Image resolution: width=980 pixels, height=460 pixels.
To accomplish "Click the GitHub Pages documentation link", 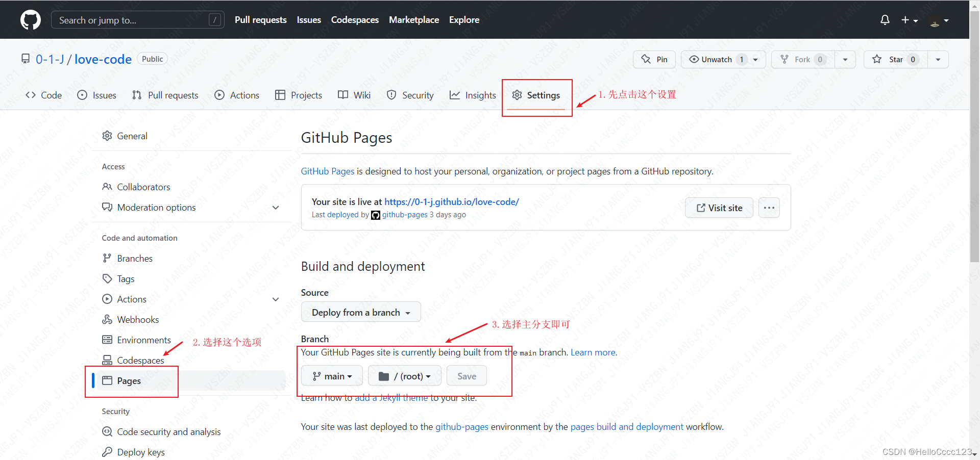I will pos(327,171).
